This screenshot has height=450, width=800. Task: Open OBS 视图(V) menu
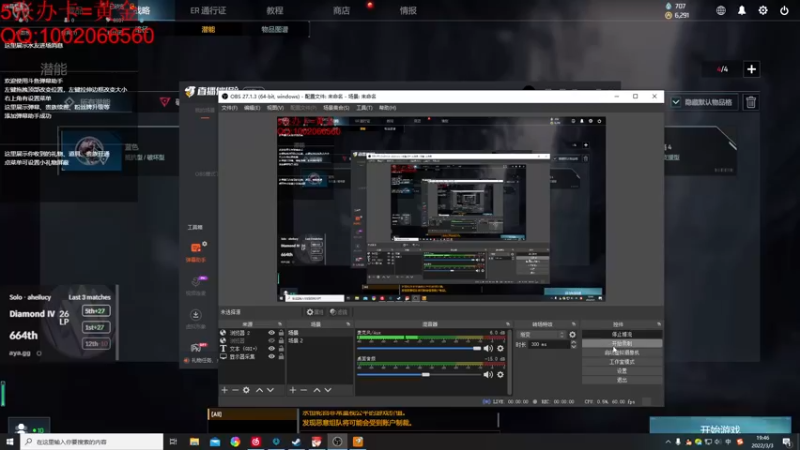point(275,108)
